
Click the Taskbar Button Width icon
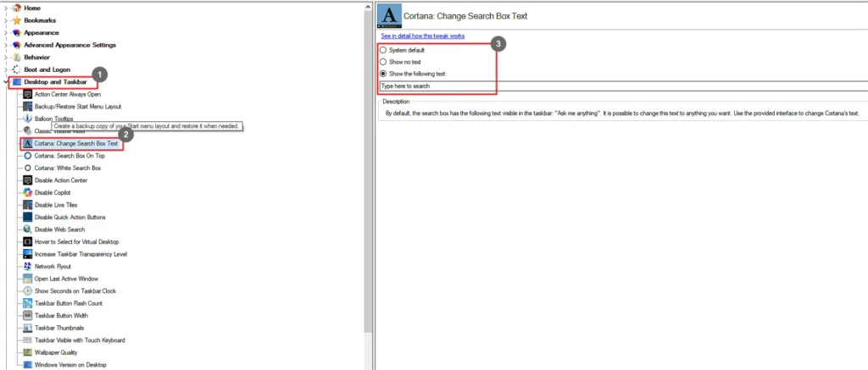click(x=28, y=315)
